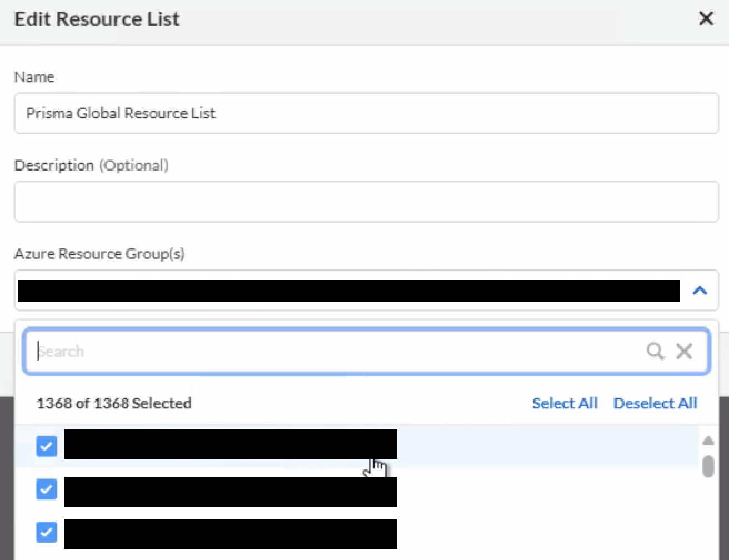729x560 pixels.
Task: Click the Azure Resource Group(s) selection box
Action: tap(348, 291)
